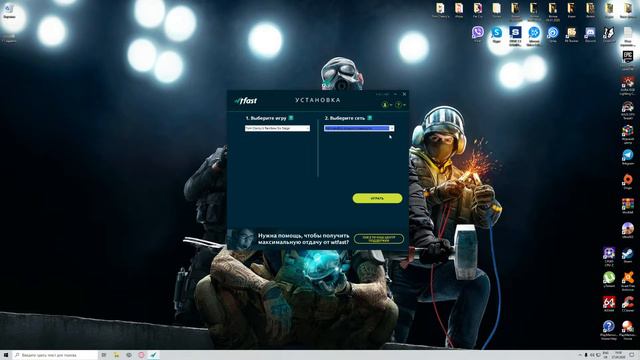Open the Recycle Bin desktop icon
Image resolution: width=640 pixels, height=360 pixels.
(9, 10)
